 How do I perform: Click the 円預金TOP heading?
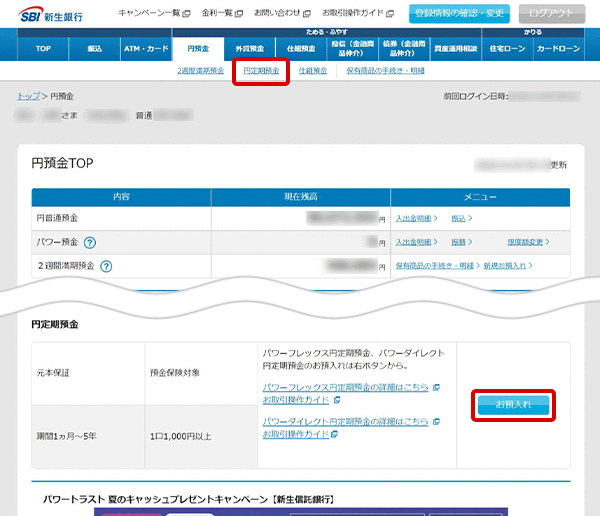point(62,163)
